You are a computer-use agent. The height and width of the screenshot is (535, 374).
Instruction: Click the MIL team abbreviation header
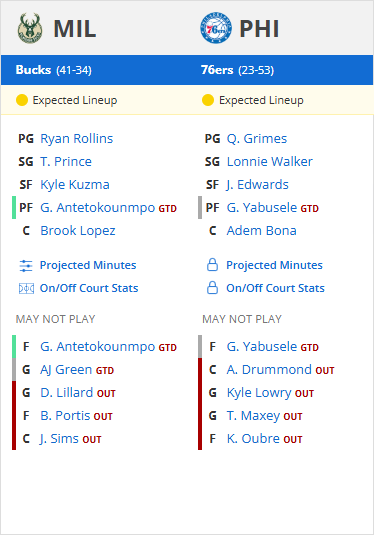75,28
